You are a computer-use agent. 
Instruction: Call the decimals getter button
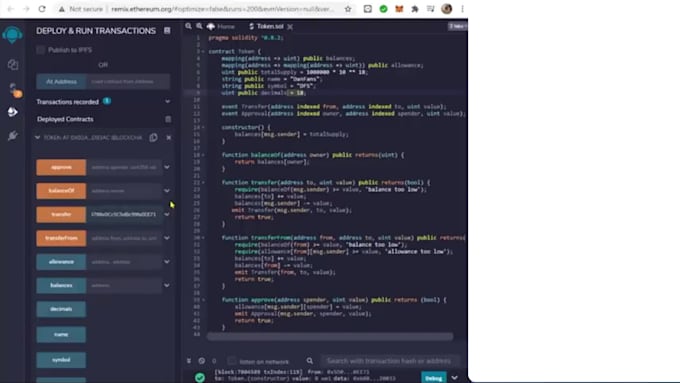coord(61,309)
